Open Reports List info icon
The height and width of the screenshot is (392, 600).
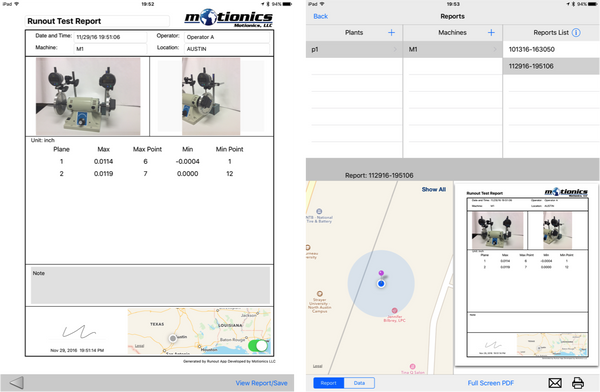[576, 33]
